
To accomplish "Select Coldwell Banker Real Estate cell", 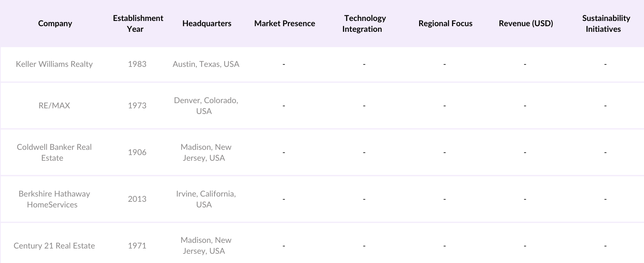I will (54, 152).
